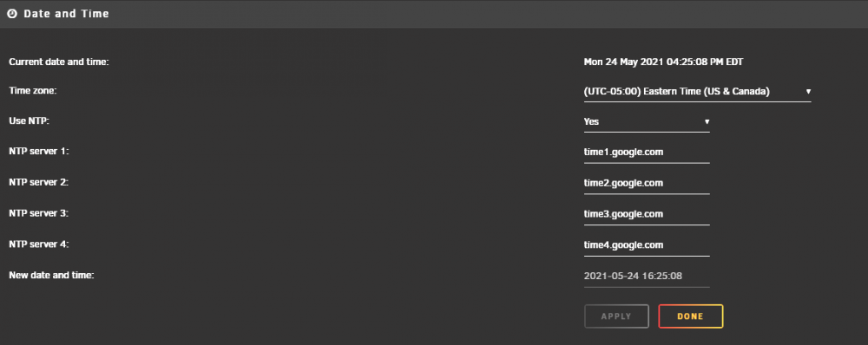Click the "NTP server 4:" label
Image resolution: width=868 pixels, height=345 pixels.
point(39,244)
